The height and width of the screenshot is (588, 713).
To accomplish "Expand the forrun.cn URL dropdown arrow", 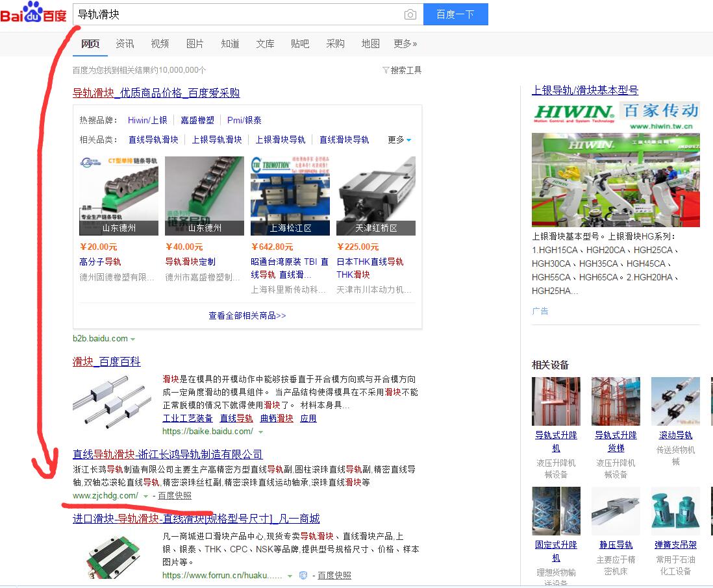I will [290, 576].
